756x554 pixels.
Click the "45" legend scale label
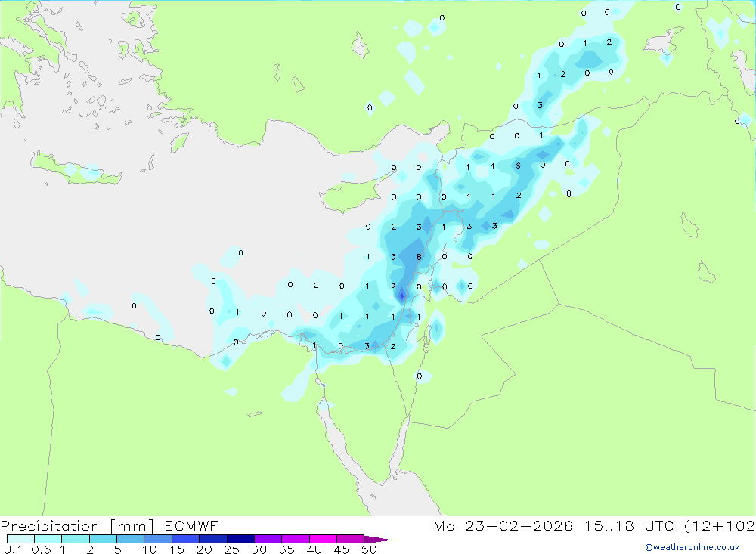pyautogui.click(x=342, y=549)
